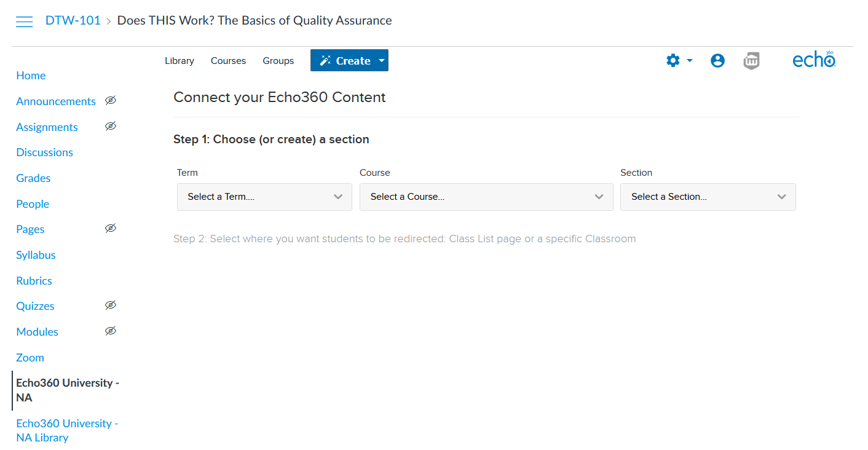The width and height of the screenshot is (868, 450).
Task: Click the hidden-eye icon beside Assignments
Action: click(x=111, y=126)
